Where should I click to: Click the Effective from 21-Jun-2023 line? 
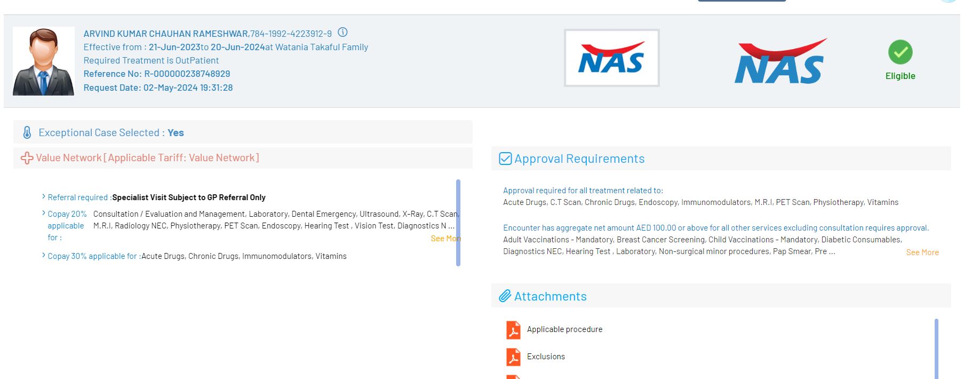click(x=226, y=47)
